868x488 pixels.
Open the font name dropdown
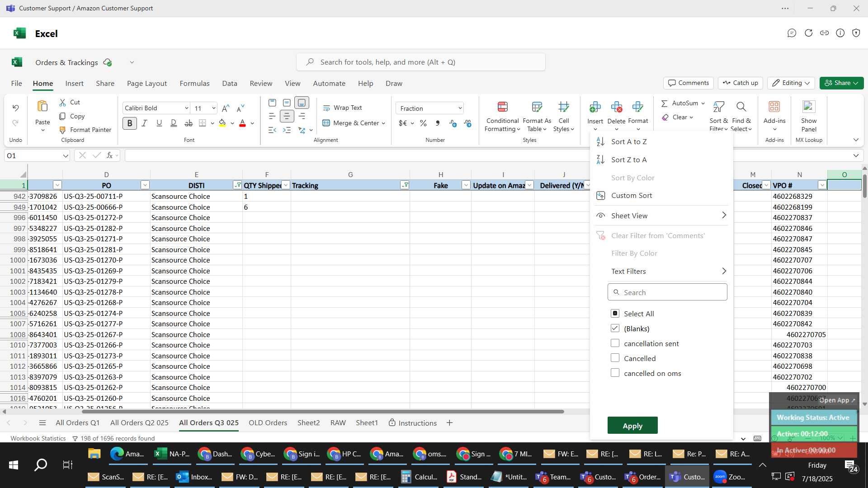point(186,108)
